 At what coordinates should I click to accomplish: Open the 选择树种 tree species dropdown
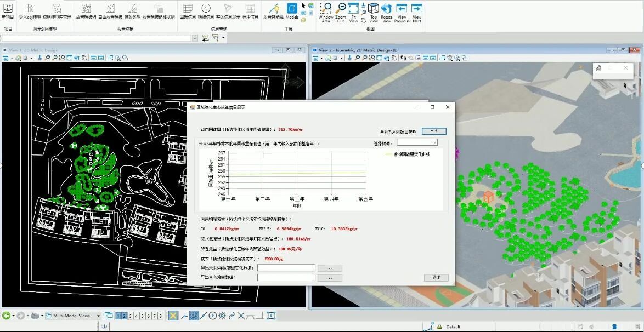pyautogui.click(x=417, y=142)
